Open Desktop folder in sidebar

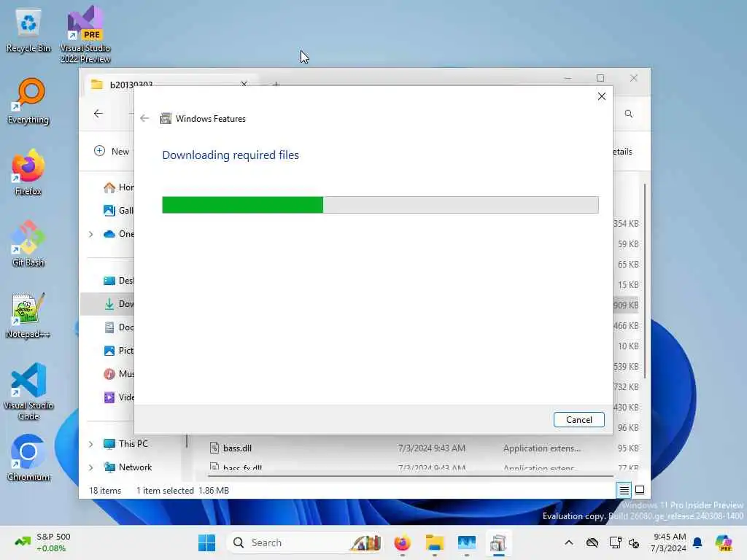pos(119,281)
